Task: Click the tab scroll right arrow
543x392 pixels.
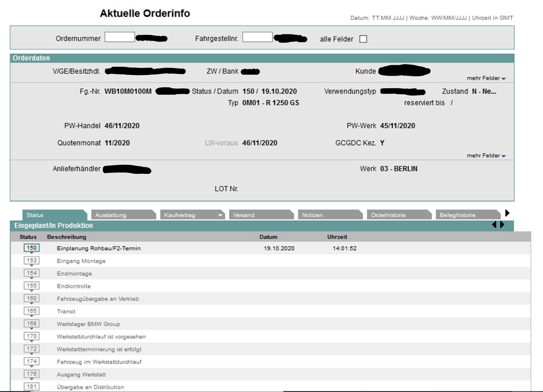Action: (x=507, y=213)
